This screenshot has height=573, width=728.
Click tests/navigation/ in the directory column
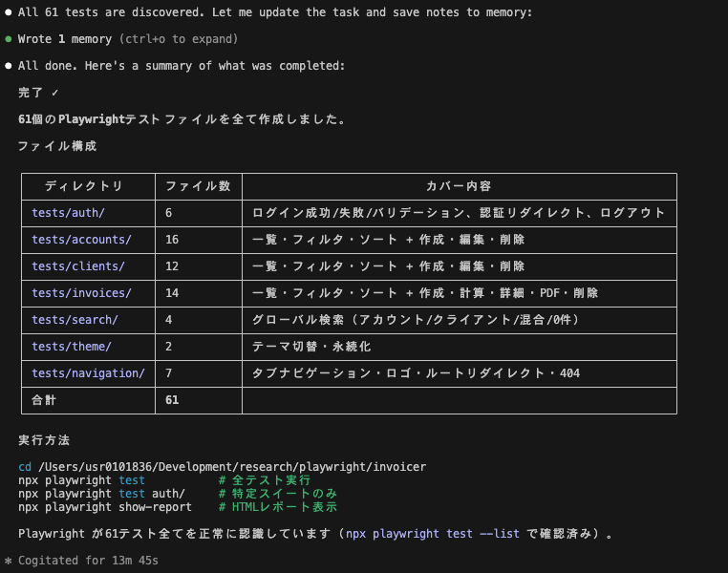click(x=88, y=373)
